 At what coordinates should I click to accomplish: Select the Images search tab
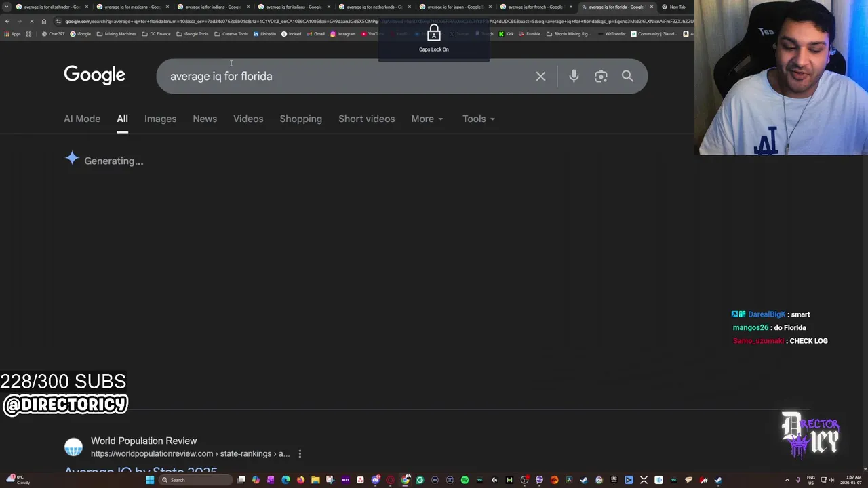[x=160, y=119]
